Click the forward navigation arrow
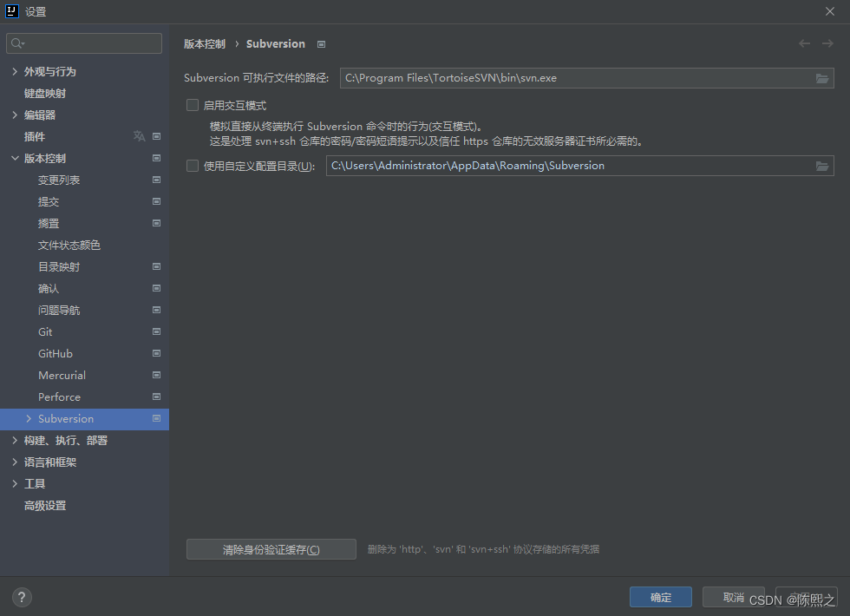 [826, 43]
